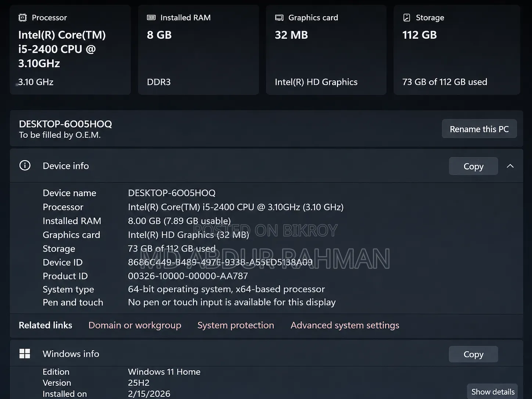Click "Intel(R) HD Graphics" in the Graphics card

point(316,82)
